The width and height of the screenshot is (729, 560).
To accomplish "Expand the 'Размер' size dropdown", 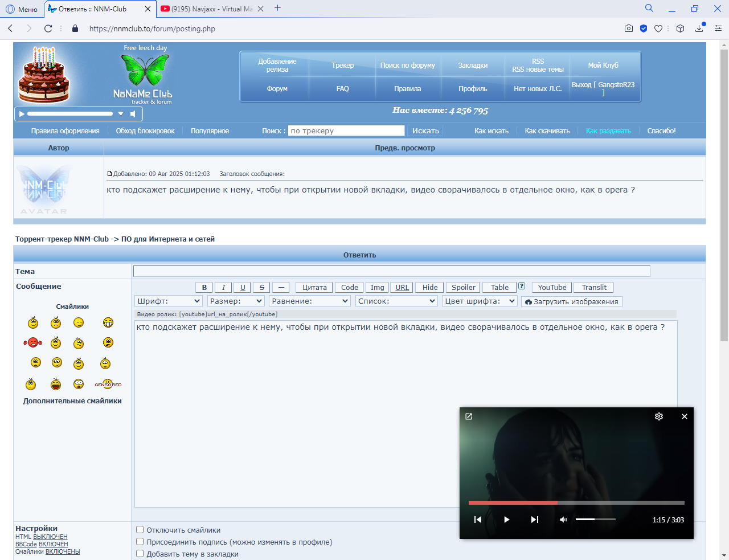I will click(x=236, y=301).
